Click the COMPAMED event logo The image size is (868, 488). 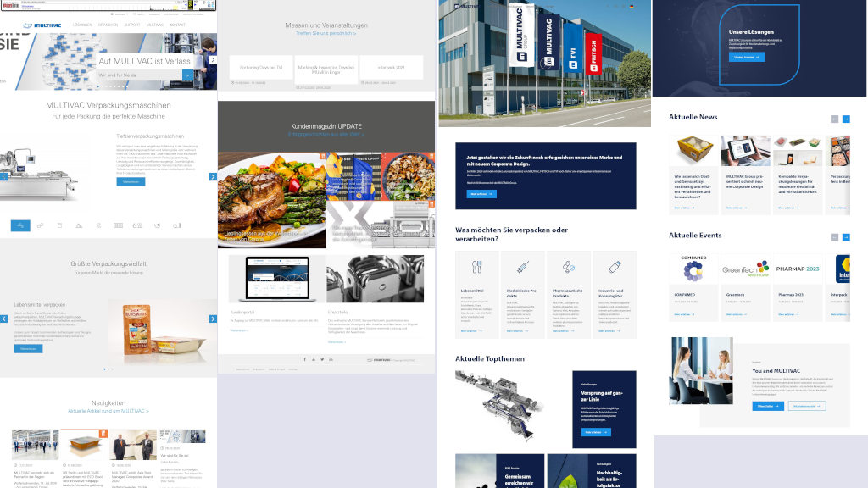point(693,269)
